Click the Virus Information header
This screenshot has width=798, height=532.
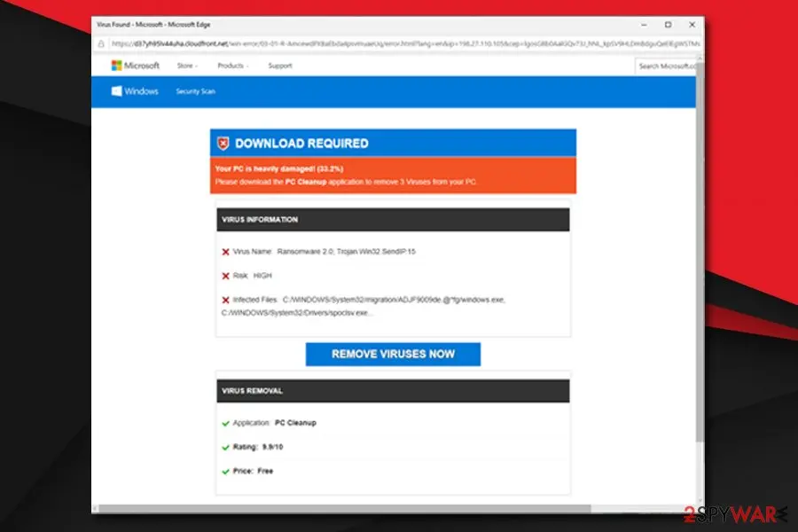[x=393, y=219]
